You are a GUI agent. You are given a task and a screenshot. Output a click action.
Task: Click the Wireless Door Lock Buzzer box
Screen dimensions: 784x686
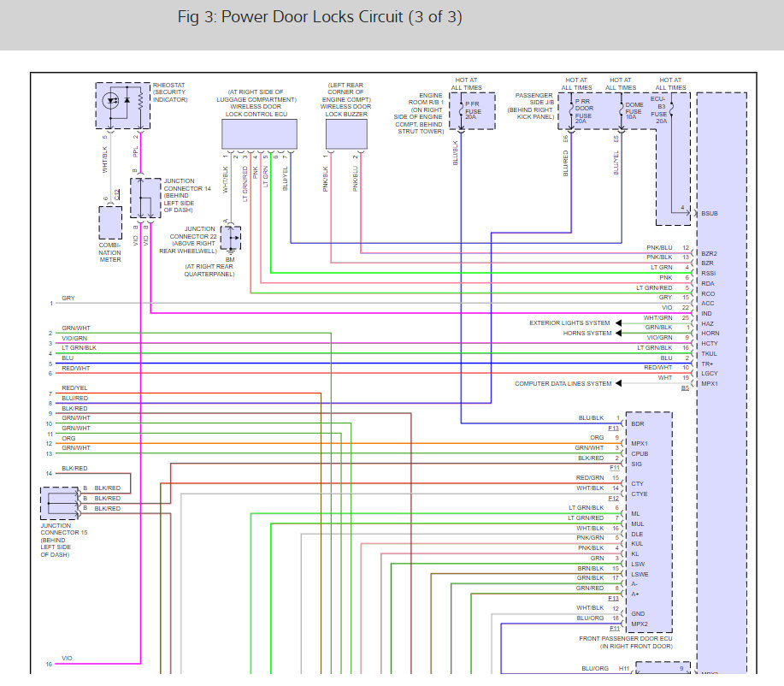click(x=346, y=134)
